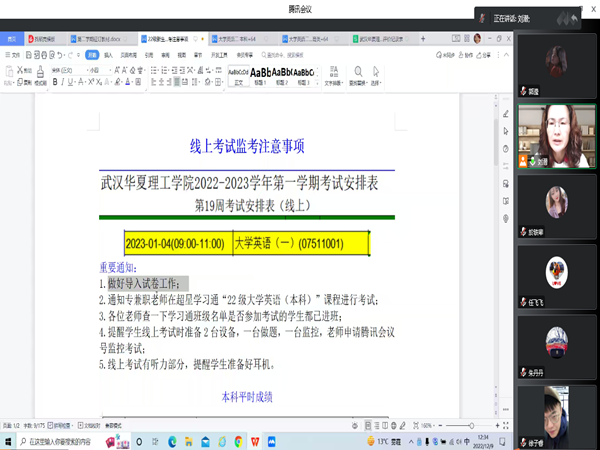600x450 pixels.
Task: Open File Explorer from the taskbar
Action: (x=189, y=442)
